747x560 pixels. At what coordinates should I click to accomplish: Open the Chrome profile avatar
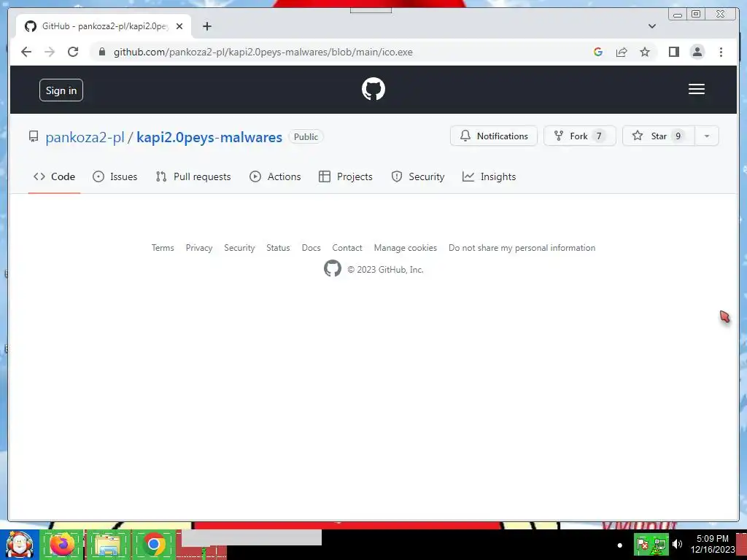(697, 52)
